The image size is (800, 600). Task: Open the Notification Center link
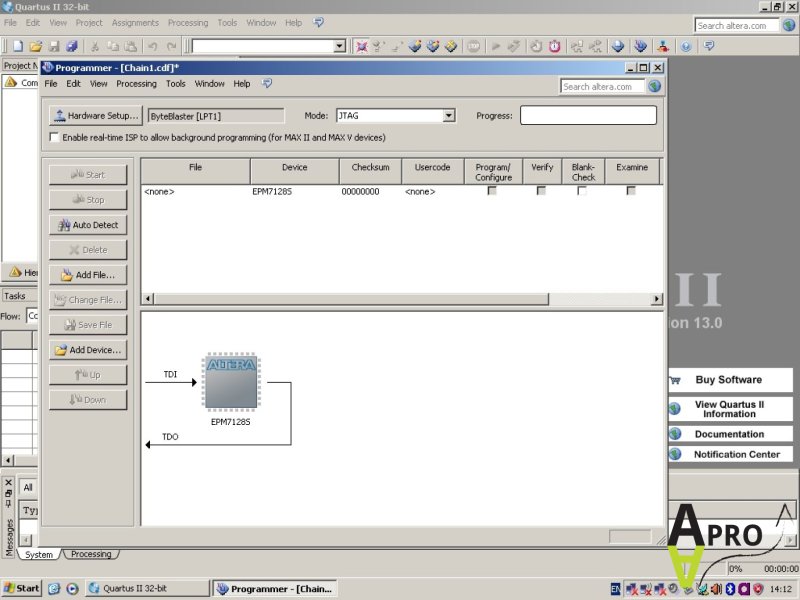point(736,454)
